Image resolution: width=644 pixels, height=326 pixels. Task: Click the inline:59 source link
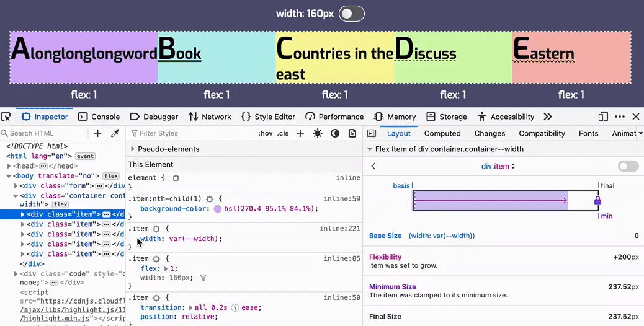342,199
